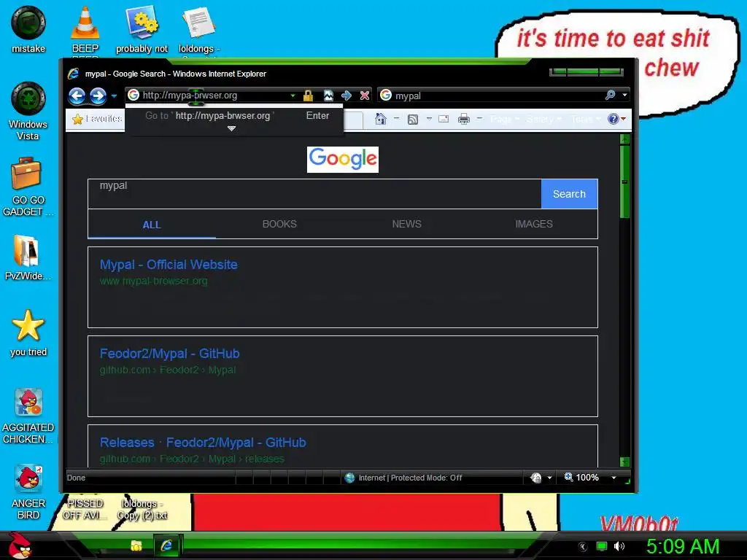Open the Mypal - Official Website link

(x=169, y=264)
